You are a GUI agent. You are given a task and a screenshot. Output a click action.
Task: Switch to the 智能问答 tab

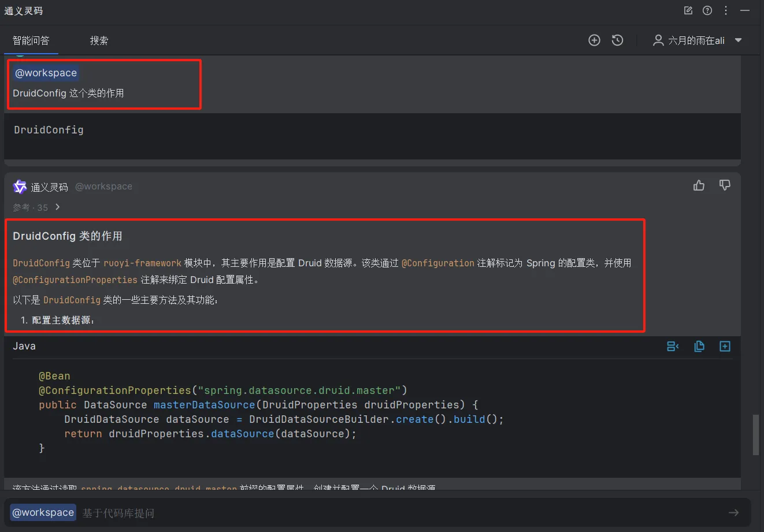click(31, 40)
